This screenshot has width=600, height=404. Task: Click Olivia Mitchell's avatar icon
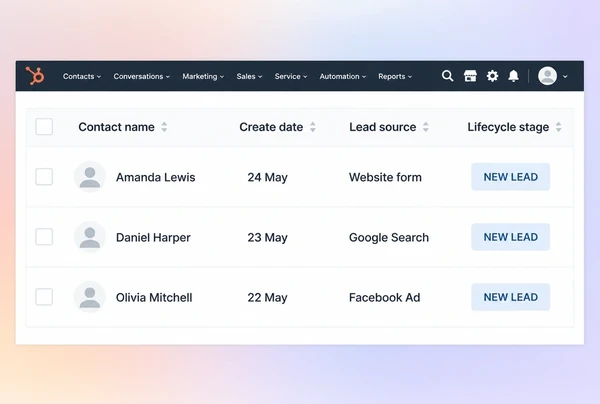90,297
